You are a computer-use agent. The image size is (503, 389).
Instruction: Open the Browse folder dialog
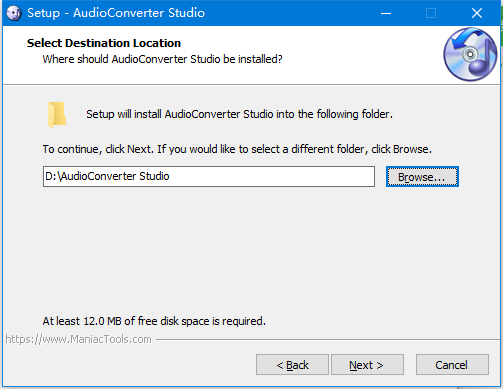(422, 177)
